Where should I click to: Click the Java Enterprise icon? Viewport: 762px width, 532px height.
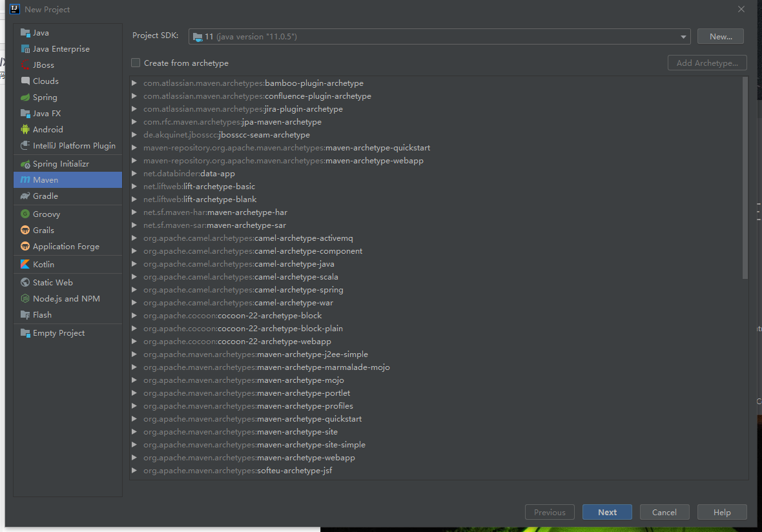[x=25, y=48]
